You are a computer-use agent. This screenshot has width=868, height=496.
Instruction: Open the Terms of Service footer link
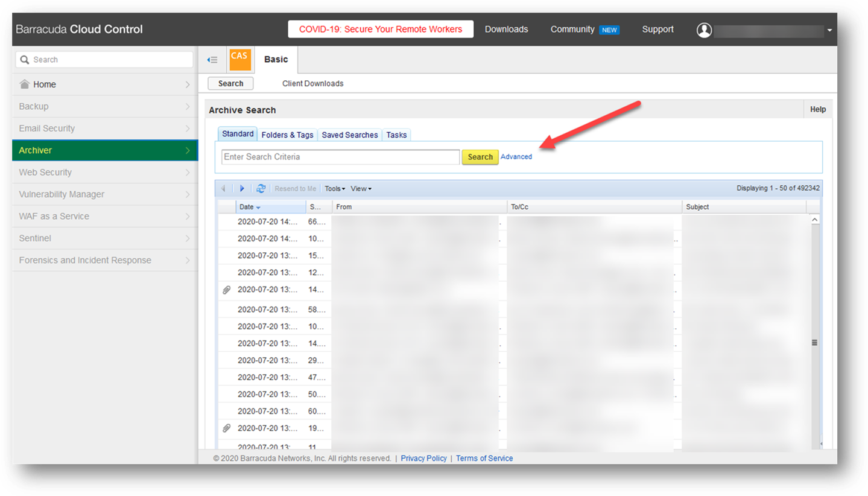point(484,459)
